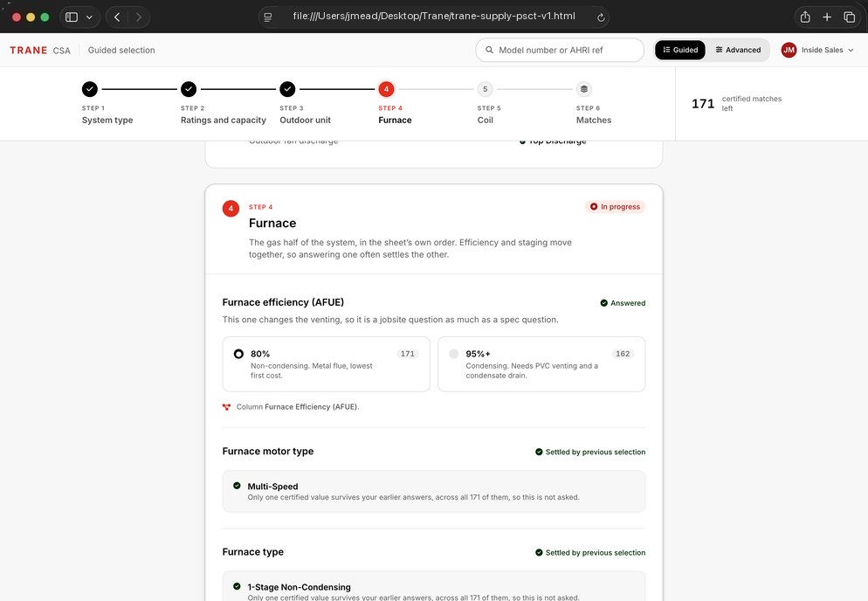Show the tab overview icon

pos(849,17)
